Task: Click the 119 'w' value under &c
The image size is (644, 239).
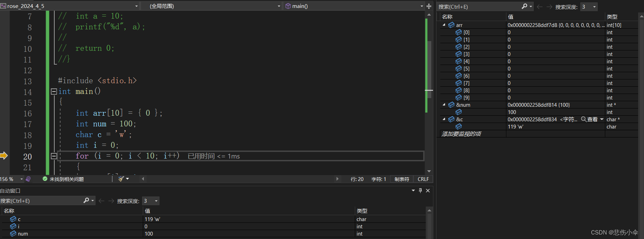Action: pyautogui.click(x=515, y=126)
